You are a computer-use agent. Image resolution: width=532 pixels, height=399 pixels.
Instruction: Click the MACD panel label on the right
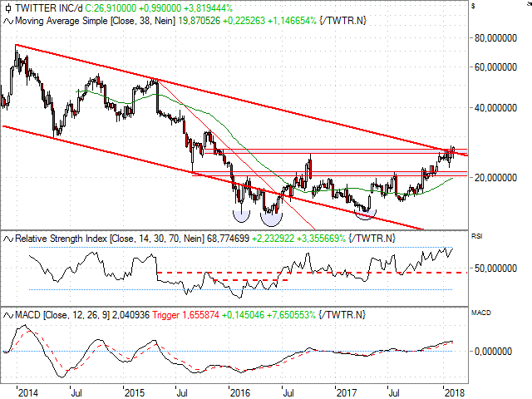coord(480,313)
